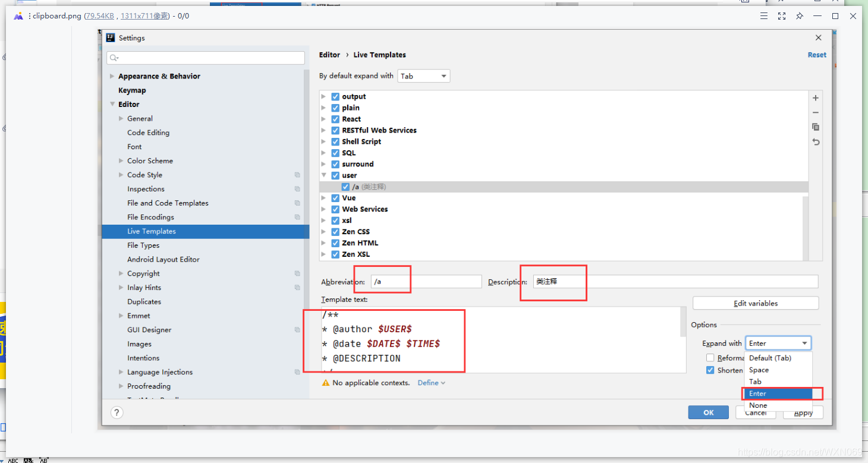Click the per-project icon next to Code Style
Screen dimensions: 868x463
[x=297, y=175]
